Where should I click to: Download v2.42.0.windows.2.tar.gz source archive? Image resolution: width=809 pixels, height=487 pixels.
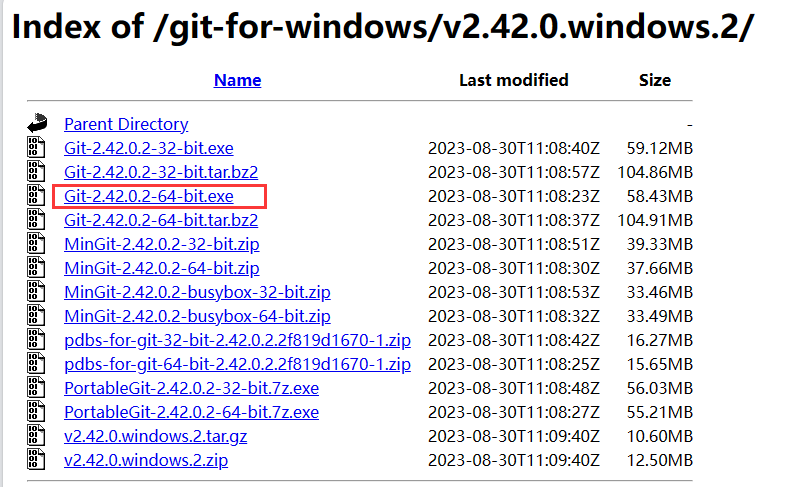[x=155, y=436]
